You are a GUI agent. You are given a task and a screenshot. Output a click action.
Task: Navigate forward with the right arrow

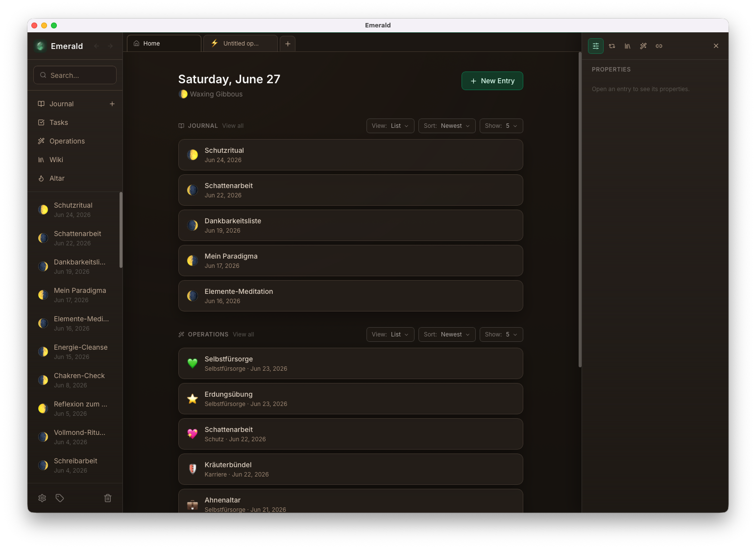coord(110,46)
